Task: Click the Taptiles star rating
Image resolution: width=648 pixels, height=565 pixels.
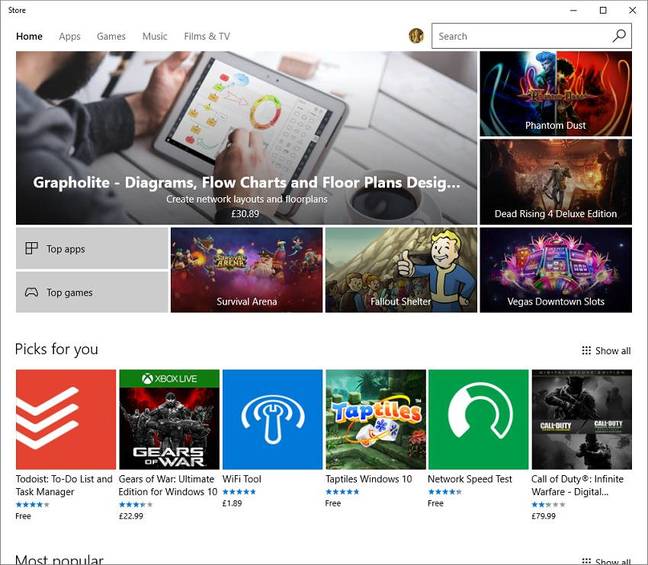Action: (x=342, y=492)
